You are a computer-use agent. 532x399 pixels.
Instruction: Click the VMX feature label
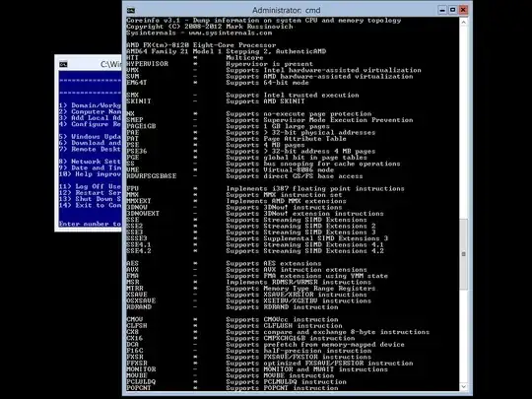(132, 70)
